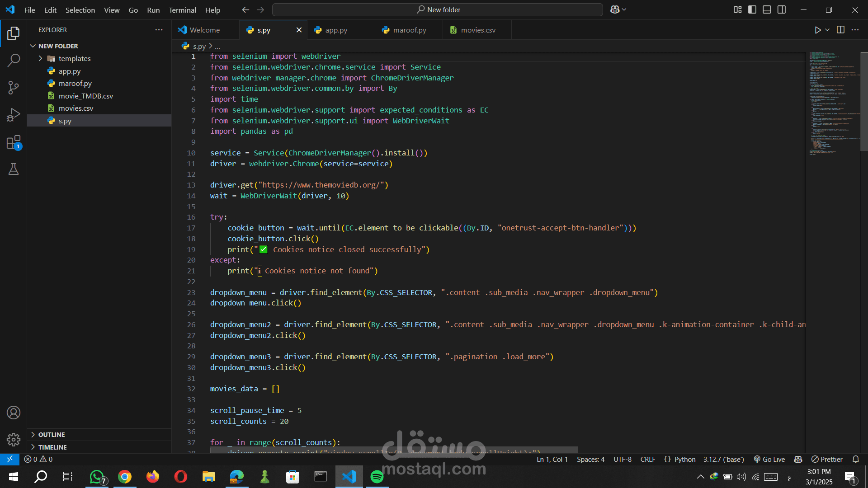This screenshot has width=868, height=488.
Task: Open the Source Control view
Action: [x=14, y=87]
